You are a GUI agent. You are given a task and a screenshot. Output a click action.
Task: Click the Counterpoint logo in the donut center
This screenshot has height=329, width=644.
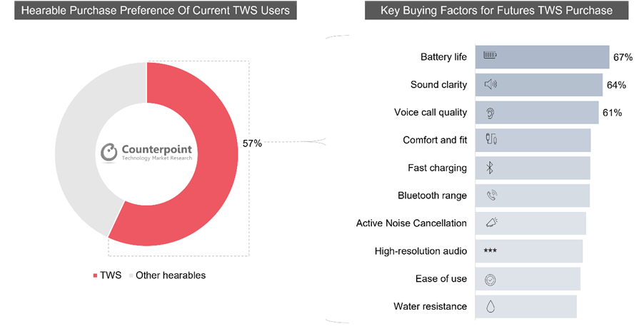coord(147,152)
